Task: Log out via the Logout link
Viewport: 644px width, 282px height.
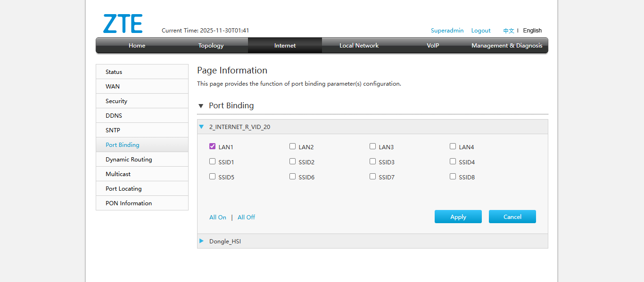Action: (481, 31)
